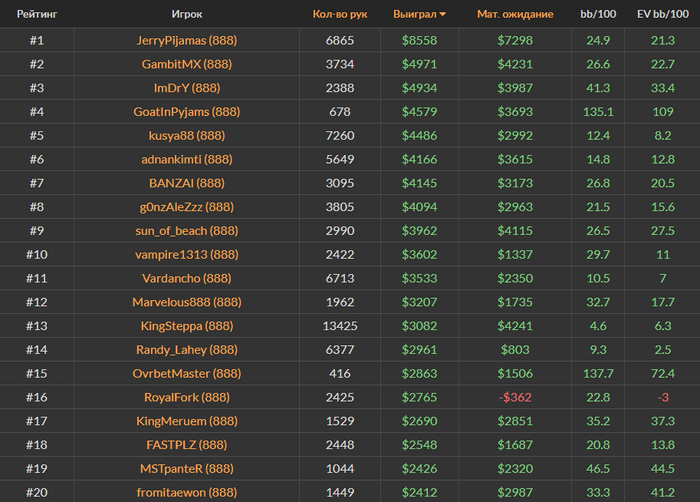Open vampire1313 (888) profile
700x502 pixels.
186,254
